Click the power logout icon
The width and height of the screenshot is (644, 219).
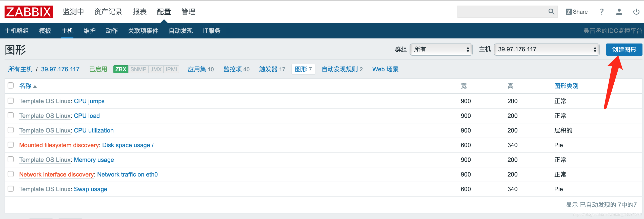[x=636, y=12]
